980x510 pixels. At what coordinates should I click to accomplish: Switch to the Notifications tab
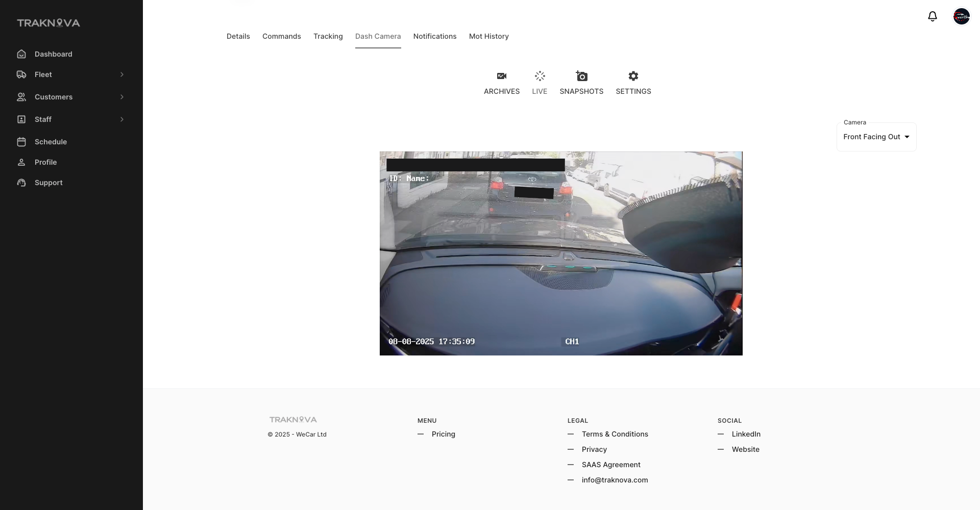click(x=435, y=36)
